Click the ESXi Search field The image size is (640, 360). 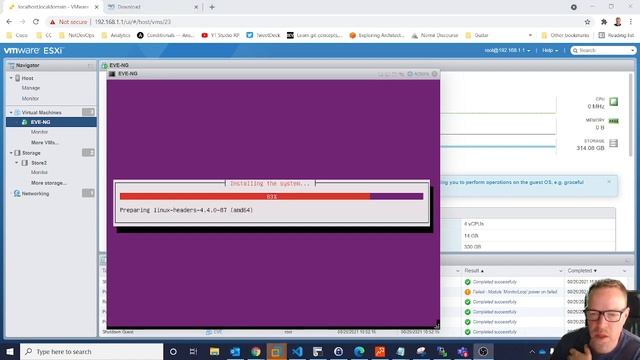click(x=602, y=50)
